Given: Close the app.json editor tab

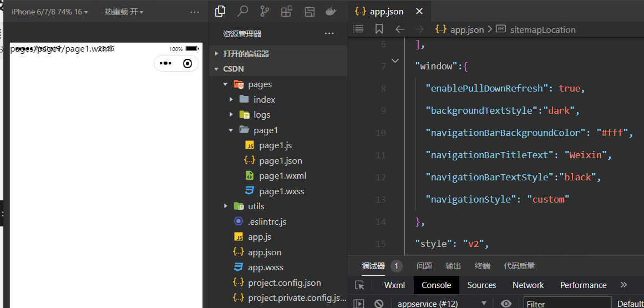Looking at the screenshot, I should tap(419, 12).
